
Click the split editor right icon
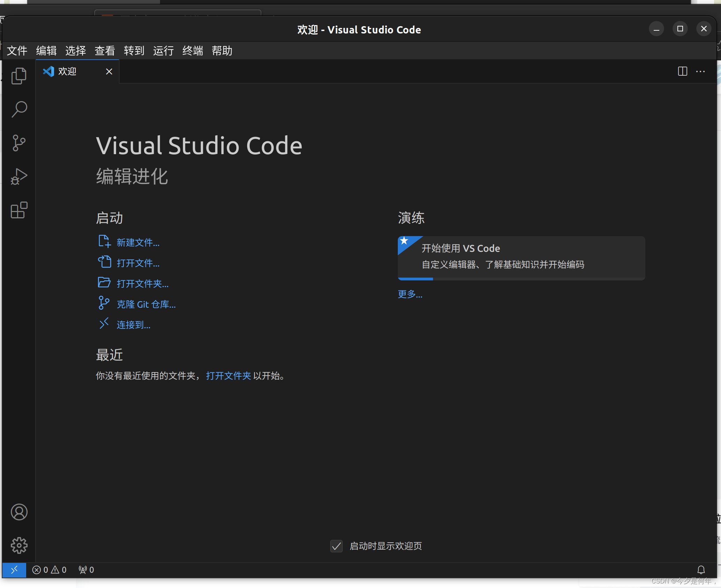682,71
